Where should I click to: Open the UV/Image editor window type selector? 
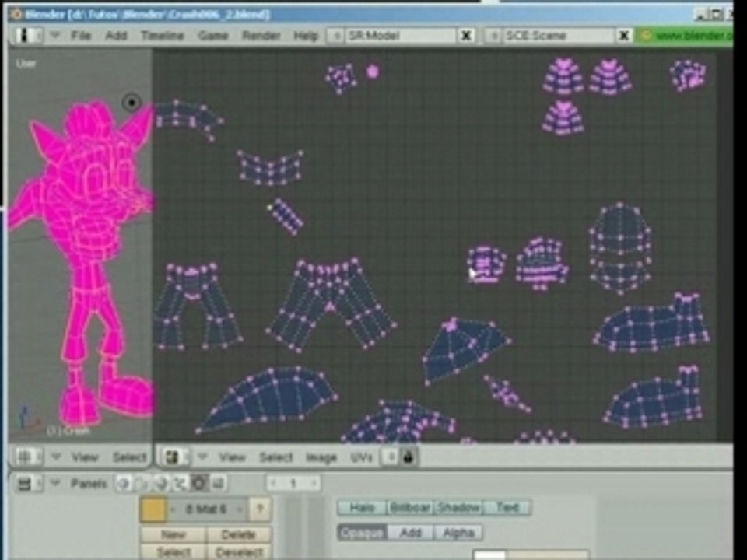176,457
